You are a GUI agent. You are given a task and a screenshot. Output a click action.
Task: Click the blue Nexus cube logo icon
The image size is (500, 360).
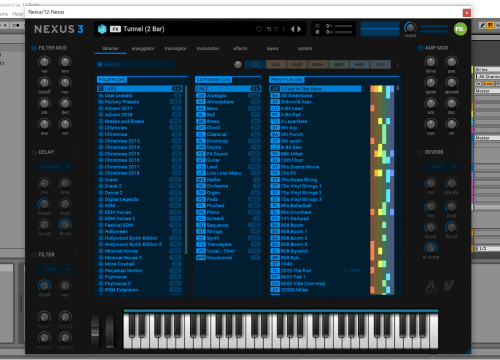(x=102, y=29)
